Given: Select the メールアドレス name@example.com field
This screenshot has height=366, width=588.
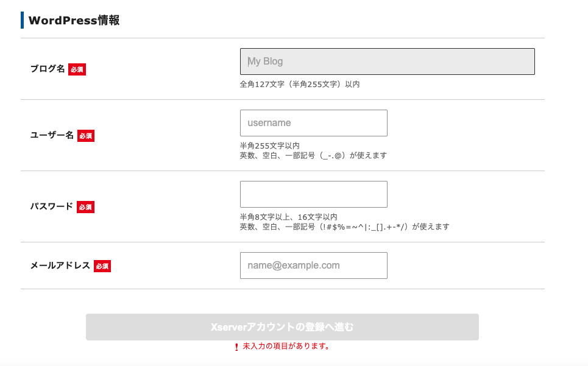Looking at the screenshot, I should [x=314, y=266].
